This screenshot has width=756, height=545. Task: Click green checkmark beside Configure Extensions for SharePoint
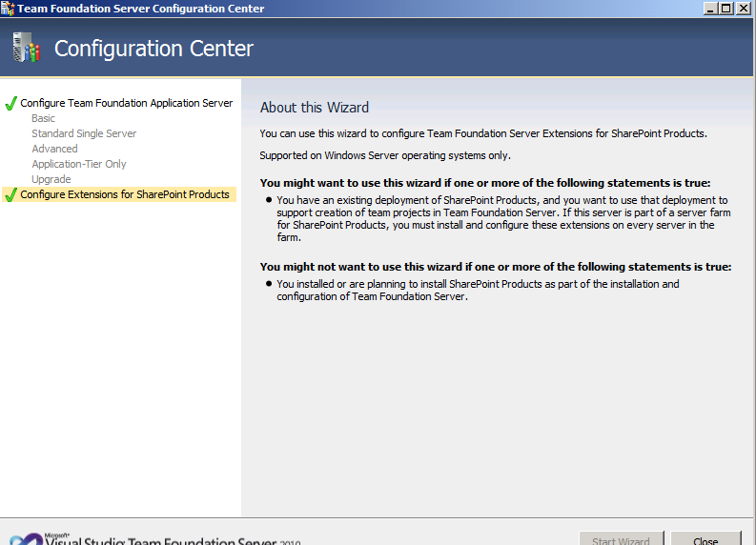10,194
